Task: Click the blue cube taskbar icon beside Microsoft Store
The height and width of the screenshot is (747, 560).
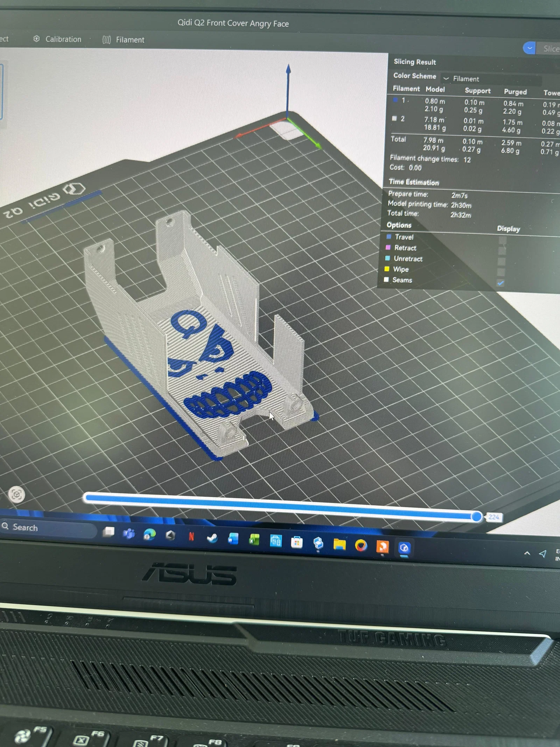Action: 318,543
